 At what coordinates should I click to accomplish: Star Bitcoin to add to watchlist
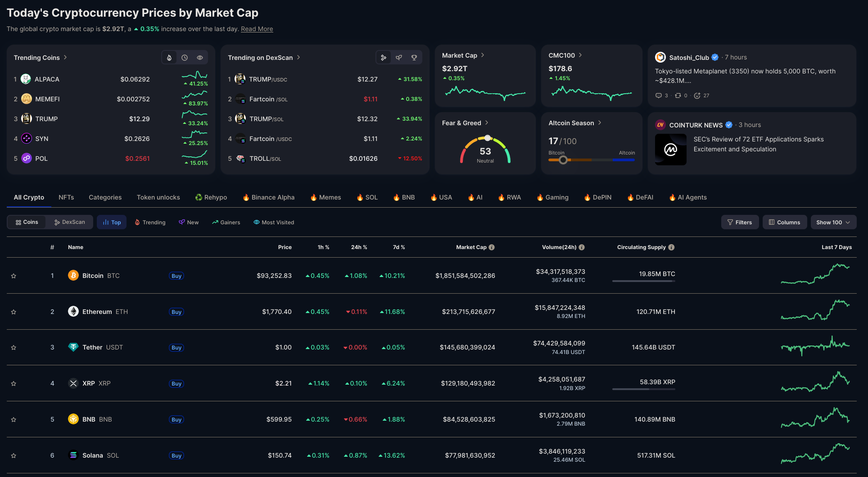tap(14, 276)
